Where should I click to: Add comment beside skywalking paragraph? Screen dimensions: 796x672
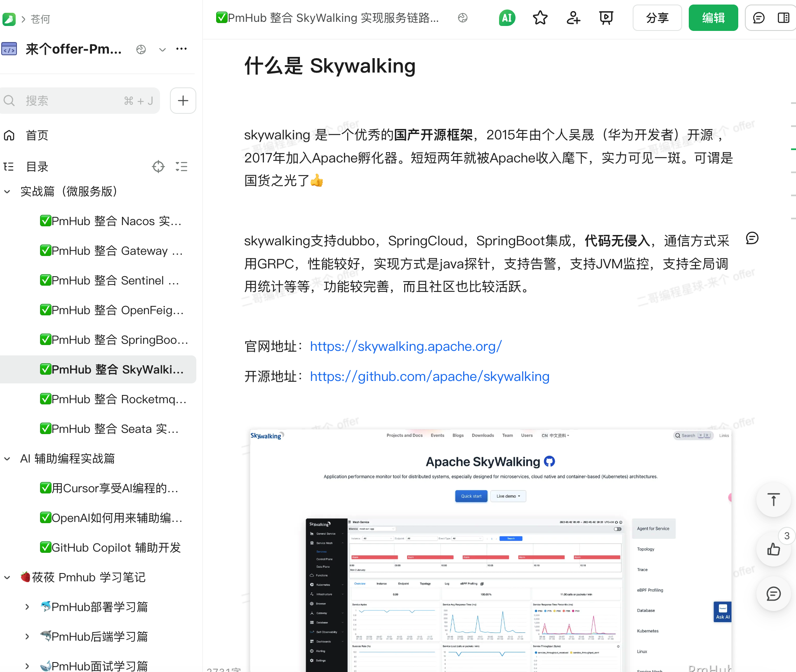click(752, 238)
